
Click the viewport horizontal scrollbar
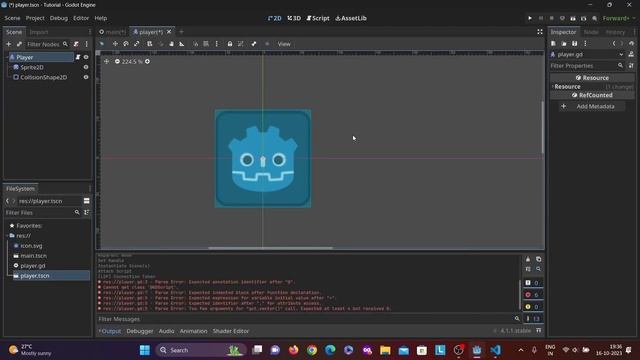pyautogui.click(x=270, y=248)
